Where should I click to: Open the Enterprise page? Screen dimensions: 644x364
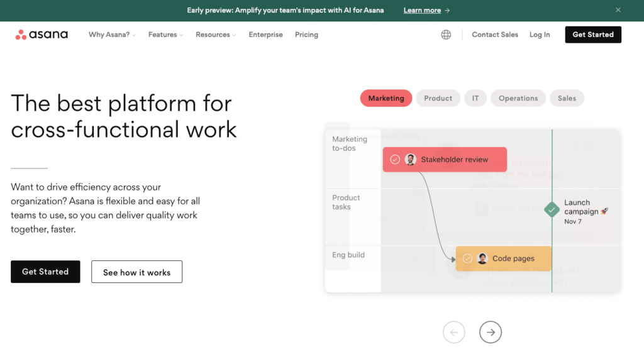pyautogui.click(x=266, y=35)
